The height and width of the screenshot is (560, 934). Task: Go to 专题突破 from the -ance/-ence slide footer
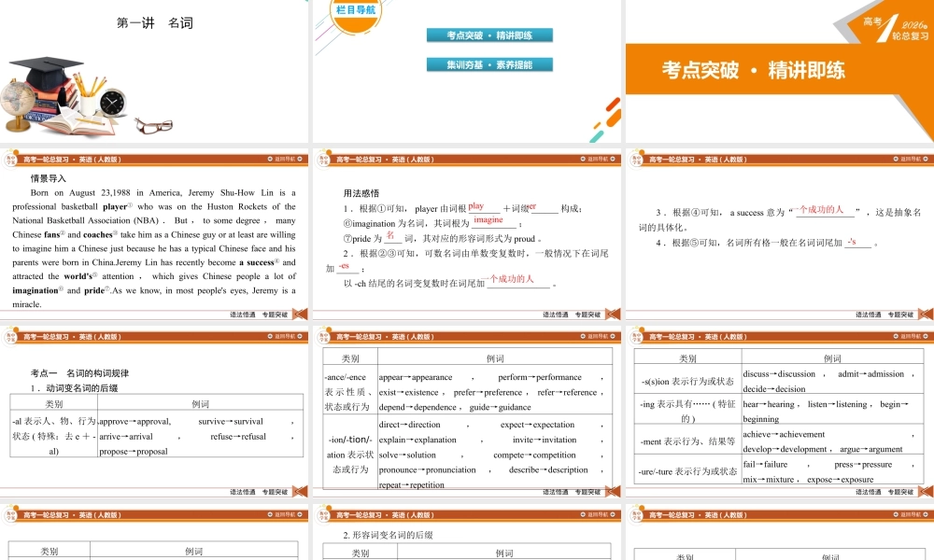tap(587, 492)
